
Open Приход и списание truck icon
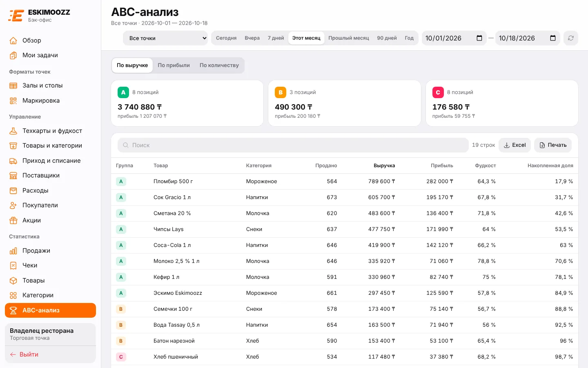[13, 161]
